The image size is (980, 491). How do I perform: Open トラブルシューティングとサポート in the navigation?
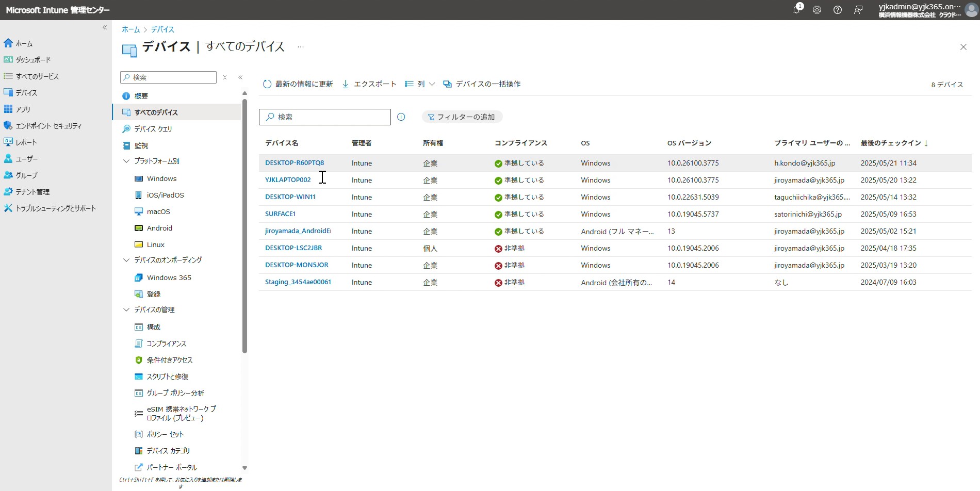coord(56,208)
